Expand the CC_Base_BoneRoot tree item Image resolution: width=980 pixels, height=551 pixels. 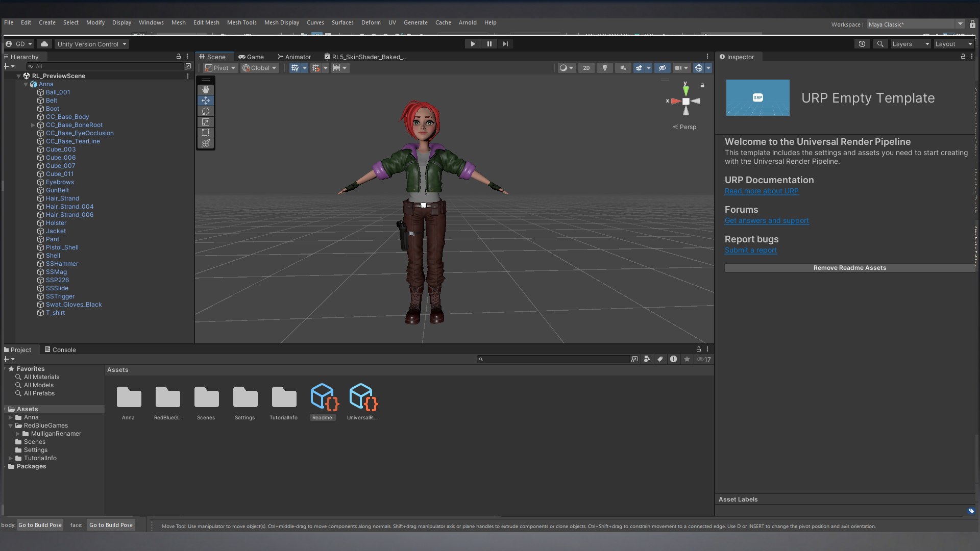pos(33,125)
